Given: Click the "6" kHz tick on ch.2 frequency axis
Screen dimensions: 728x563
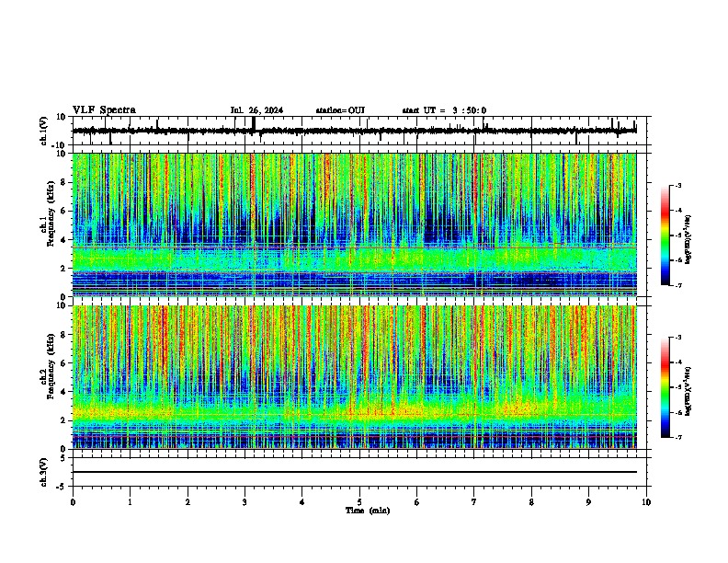Looking at the screenshot, I should coord(64,363).
